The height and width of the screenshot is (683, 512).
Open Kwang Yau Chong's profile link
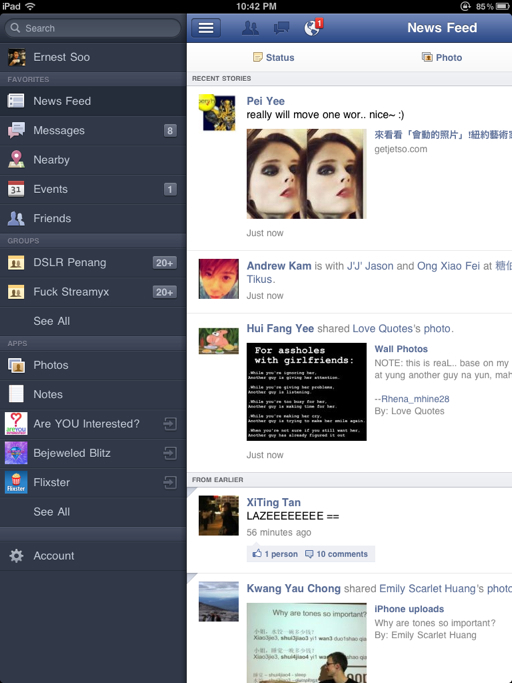(x=293, y=588)
